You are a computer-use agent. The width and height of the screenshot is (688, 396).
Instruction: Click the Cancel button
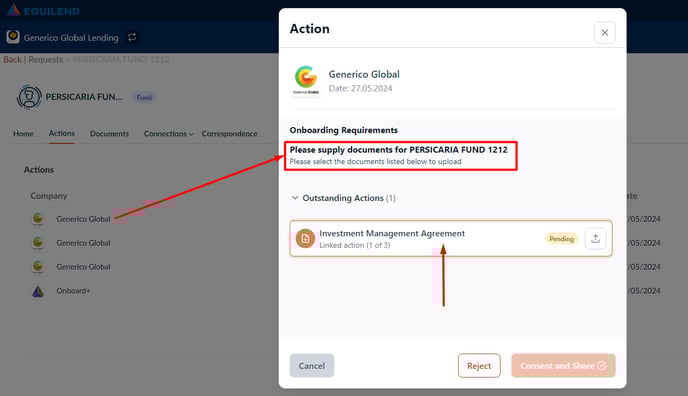tap(312, 365)
